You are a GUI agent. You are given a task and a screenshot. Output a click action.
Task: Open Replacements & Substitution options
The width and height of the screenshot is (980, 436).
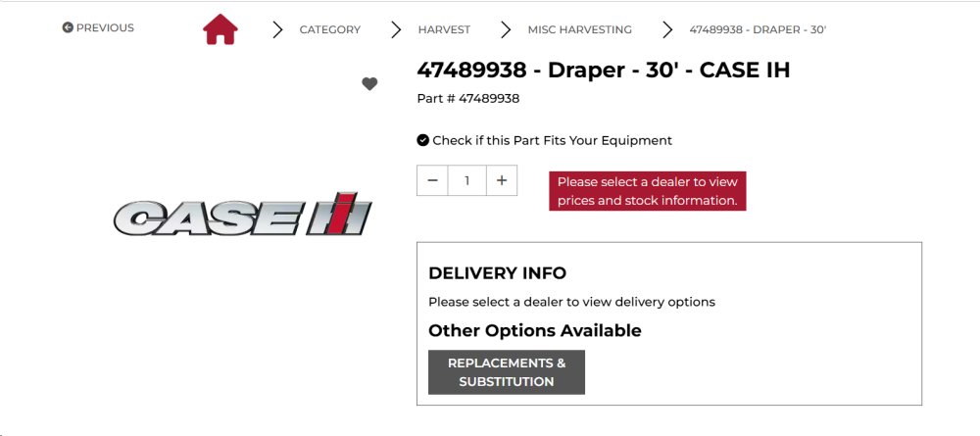tap(507, 372)
